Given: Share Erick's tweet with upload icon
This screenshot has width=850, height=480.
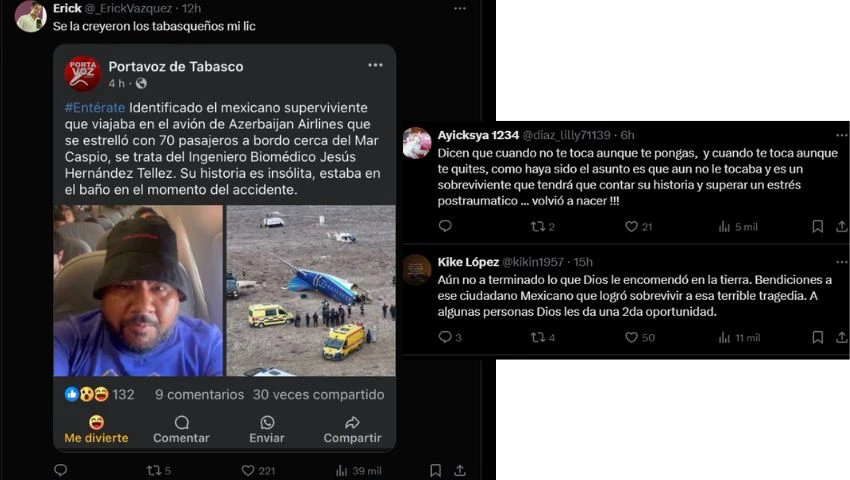Looking at the screenshot, I should click(x=460, y=470).
